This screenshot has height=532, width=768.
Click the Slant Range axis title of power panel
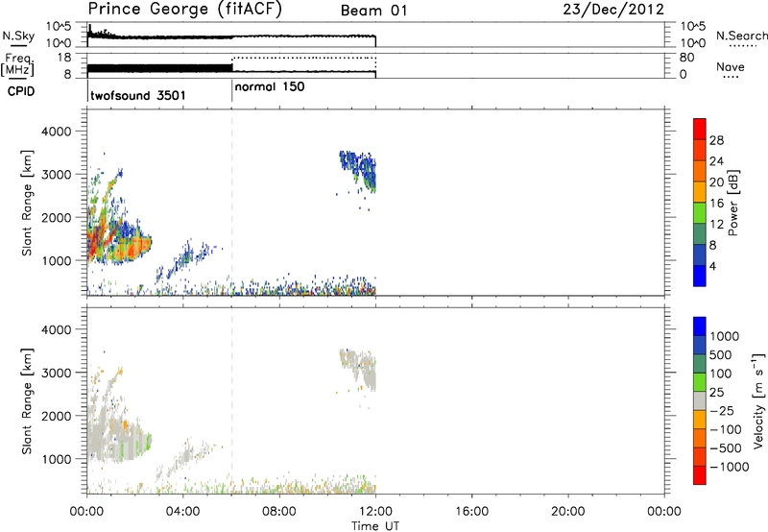tap(27, 203)
